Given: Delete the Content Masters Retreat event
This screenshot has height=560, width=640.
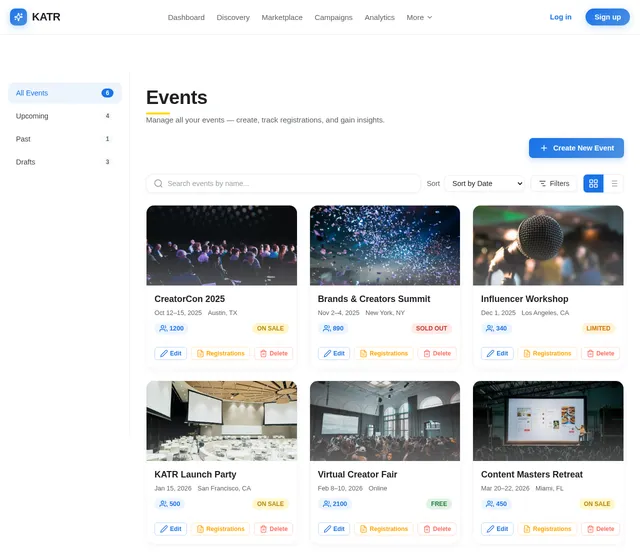Looking at the screenshot, I should pyautogui.click(x=600, y=529).
